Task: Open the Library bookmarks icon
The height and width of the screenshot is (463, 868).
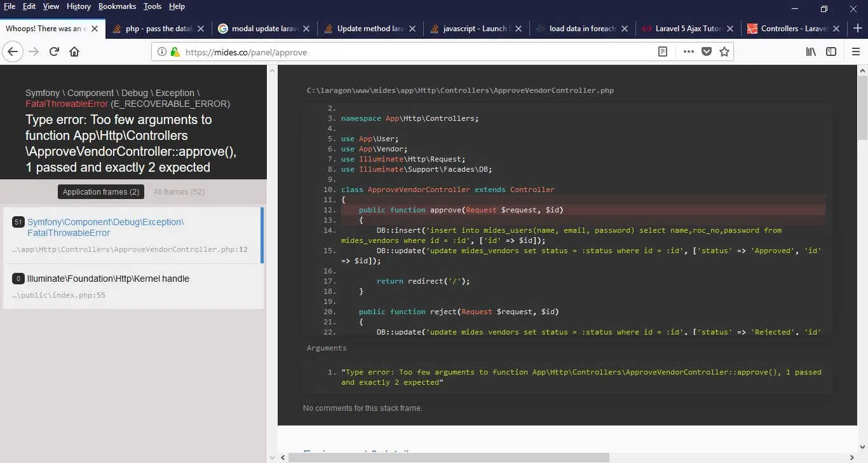Action: pyautogui.click(x=811, y=52)
